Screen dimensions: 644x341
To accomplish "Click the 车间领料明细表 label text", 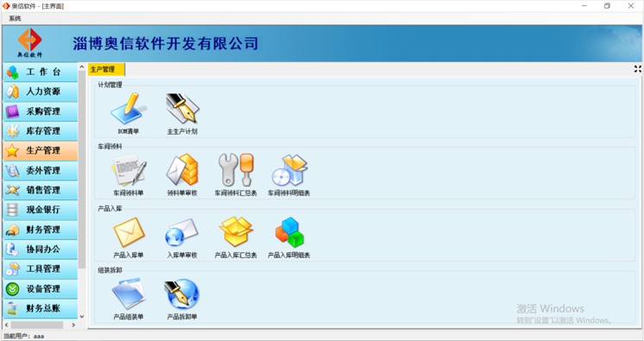I will tap(289, 193).
